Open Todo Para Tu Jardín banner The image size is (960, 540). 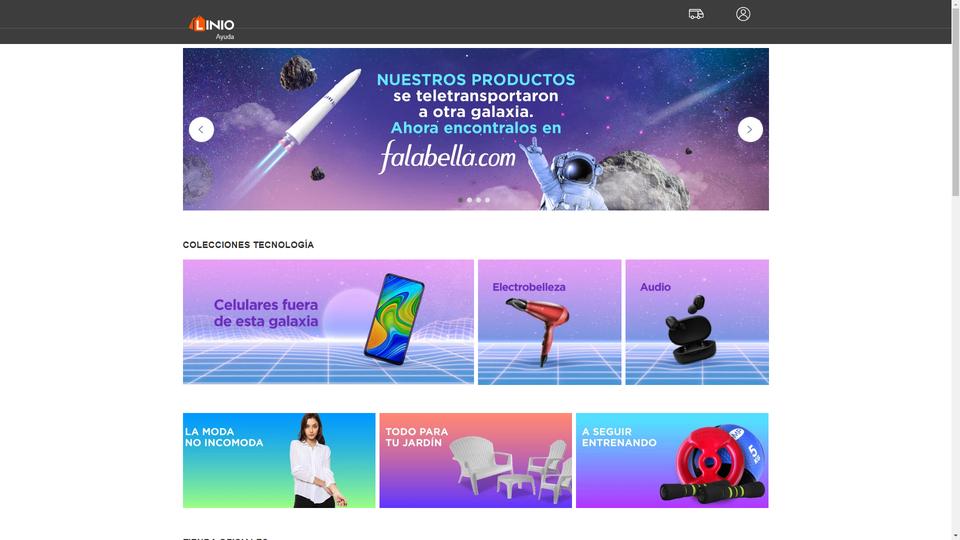[x=476, y=460]
